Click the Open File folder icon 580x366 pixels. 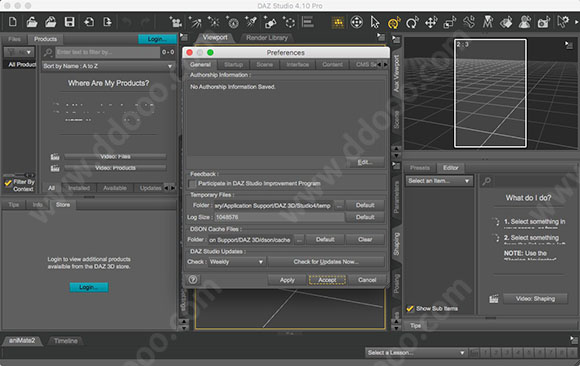(32, 22)
